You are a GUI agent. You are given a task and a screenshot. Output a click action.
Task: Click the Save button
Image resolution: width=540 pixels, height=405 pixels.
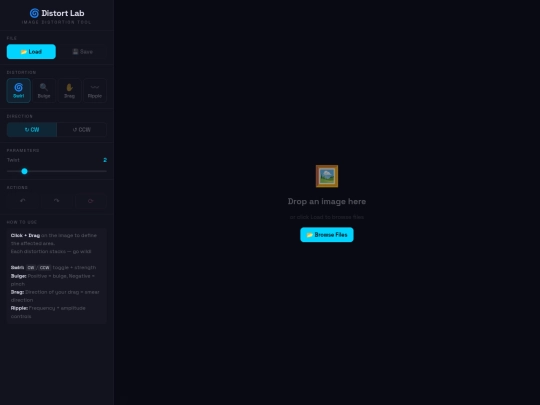point(82,52)
